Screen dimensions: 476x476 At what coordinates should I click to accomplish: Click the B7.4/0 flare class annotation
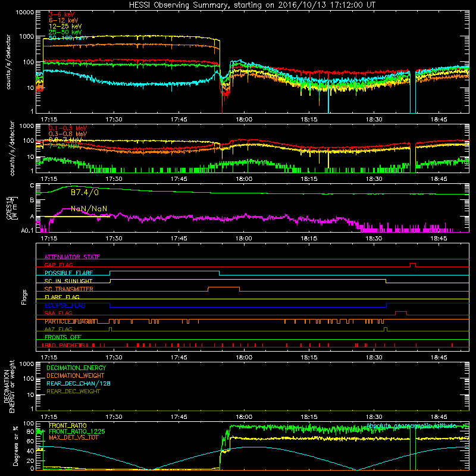coord(84,192)
